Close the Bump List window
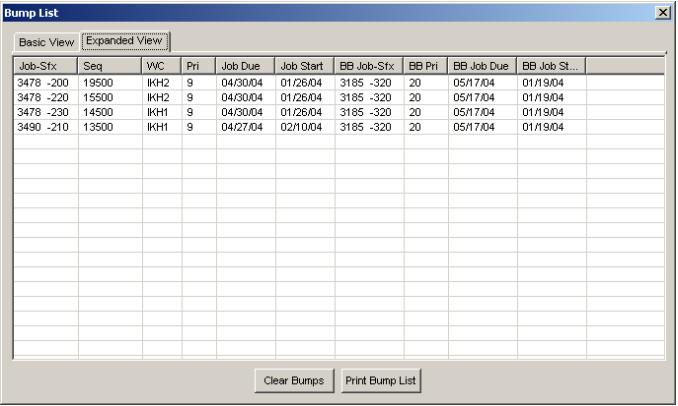The image size is (678, 406). tap(663, 13)
